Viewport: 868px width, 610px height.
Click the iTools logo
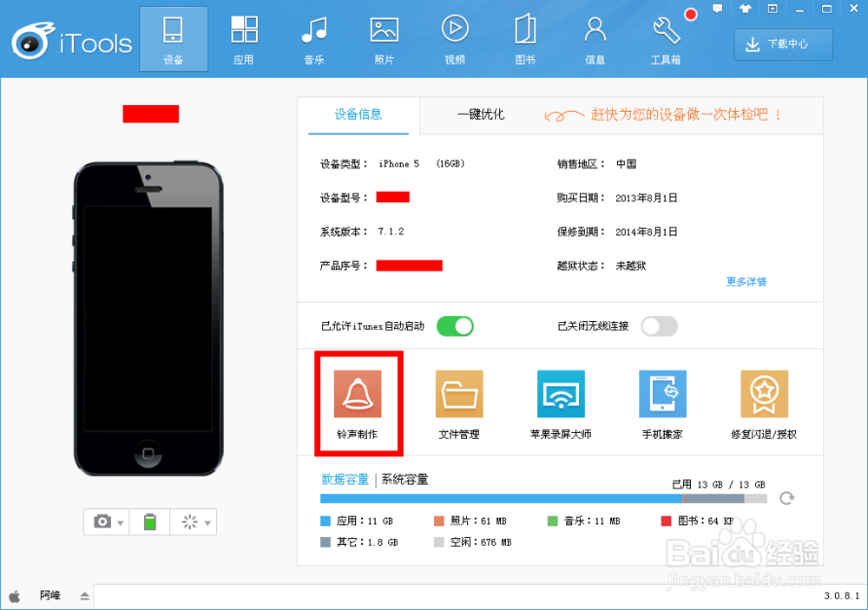[72, 42]
